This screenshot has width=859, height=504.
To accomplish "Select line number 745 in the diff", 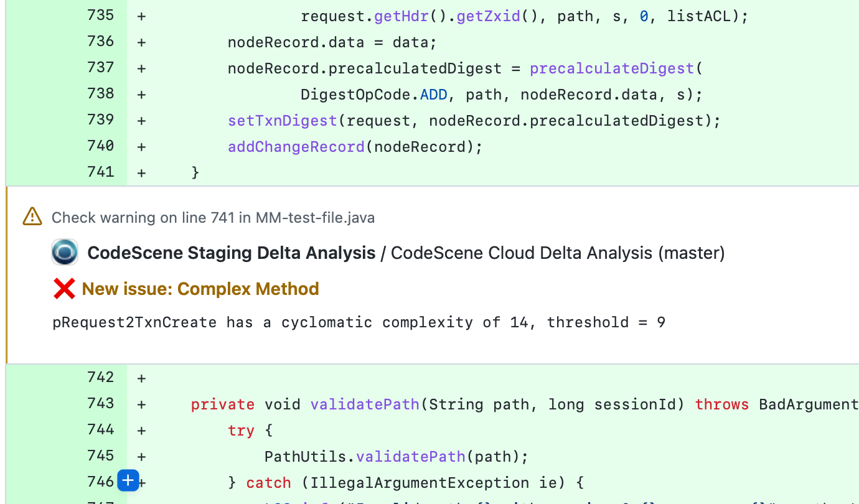I will tap(101, 456).
